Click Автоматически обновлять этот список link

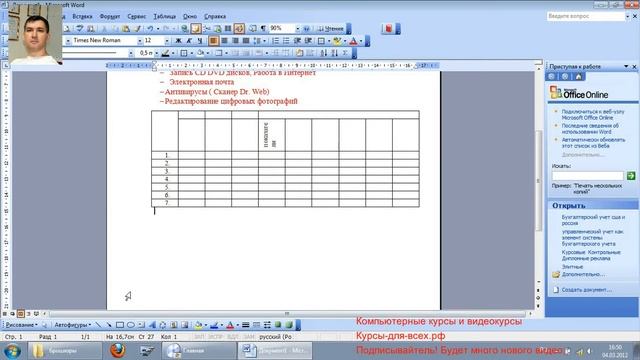[593, 142]
